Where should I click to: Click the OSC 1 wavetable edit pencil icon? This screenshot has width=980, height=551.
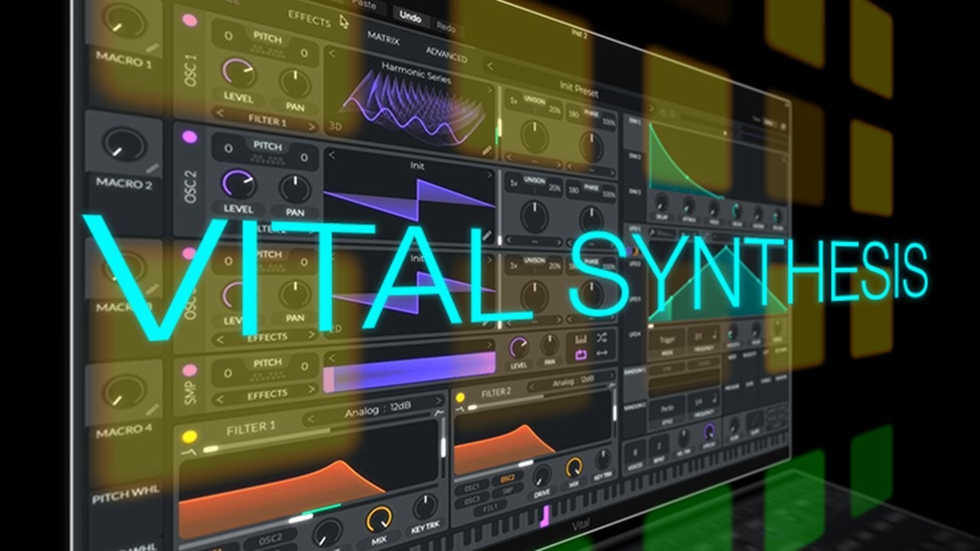tap(487, 150)
